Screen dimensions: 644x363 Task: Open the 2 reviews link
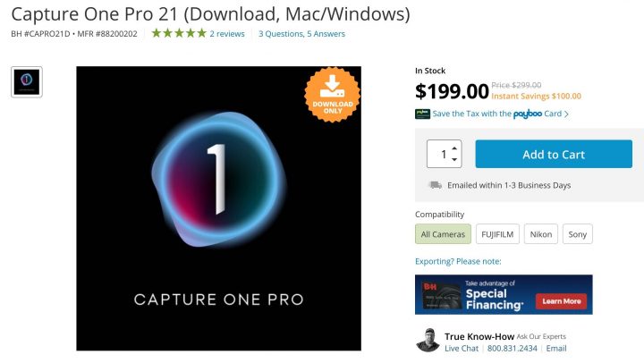click(226, 34)
